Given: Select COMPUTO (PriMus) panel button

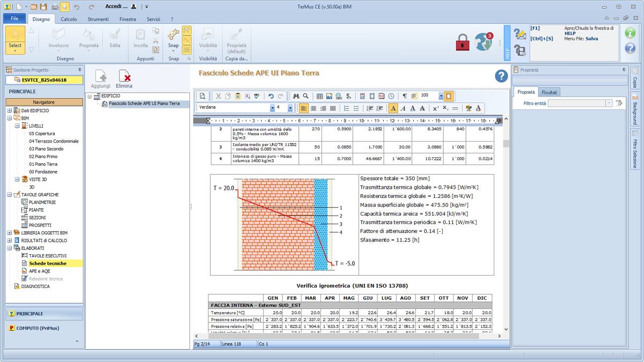Looking at the screenshot, I should (x=44, y=328).
